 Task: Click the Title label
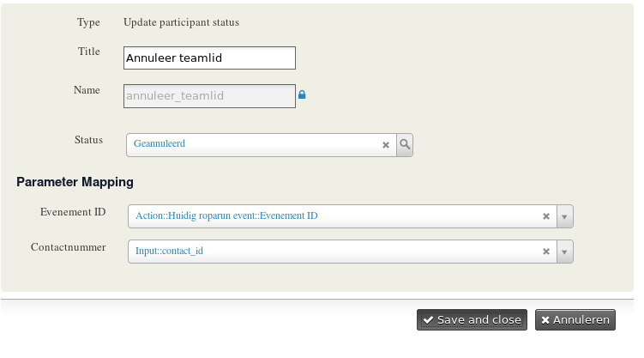tap(89, 52)
